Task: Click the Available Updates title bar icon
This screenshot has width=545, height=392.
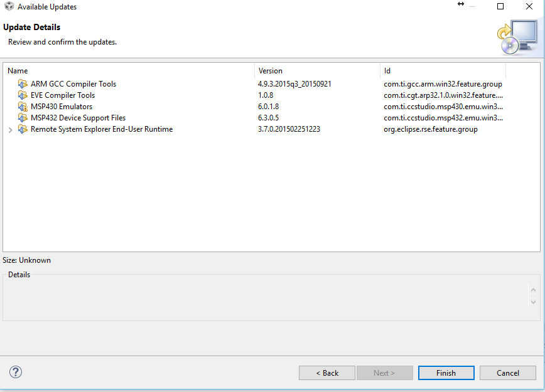Action: tap(9, 6)
